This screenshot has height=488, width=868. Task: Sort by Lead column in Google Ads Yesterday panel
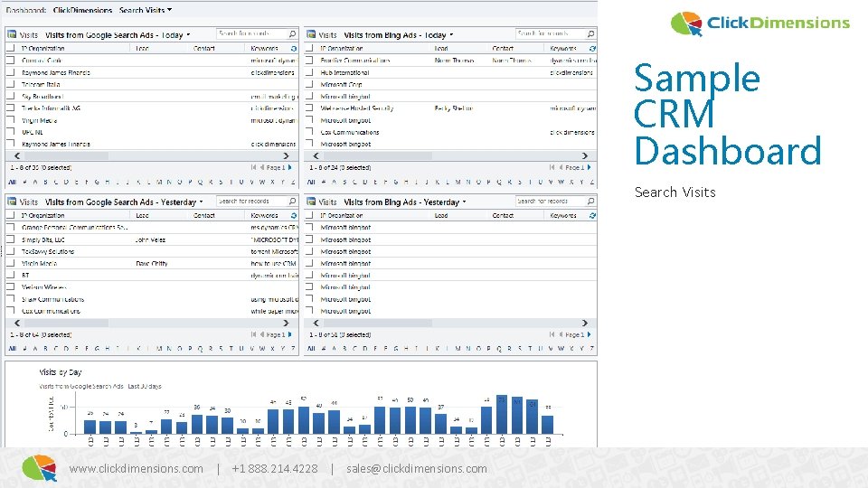pos(142,216)
